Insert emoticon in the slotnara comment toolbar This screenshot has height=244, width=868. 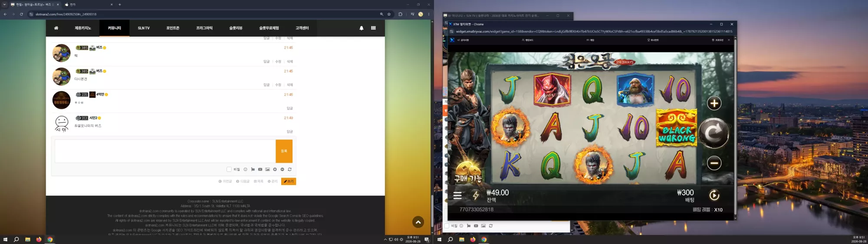(245, 169)
